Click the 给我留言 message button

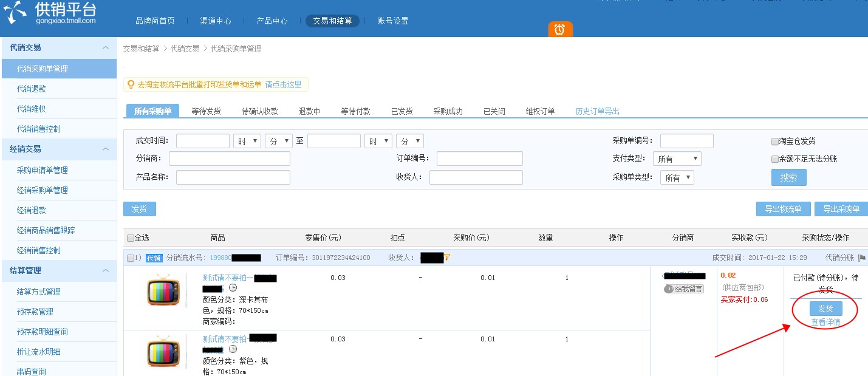[684, 289]
